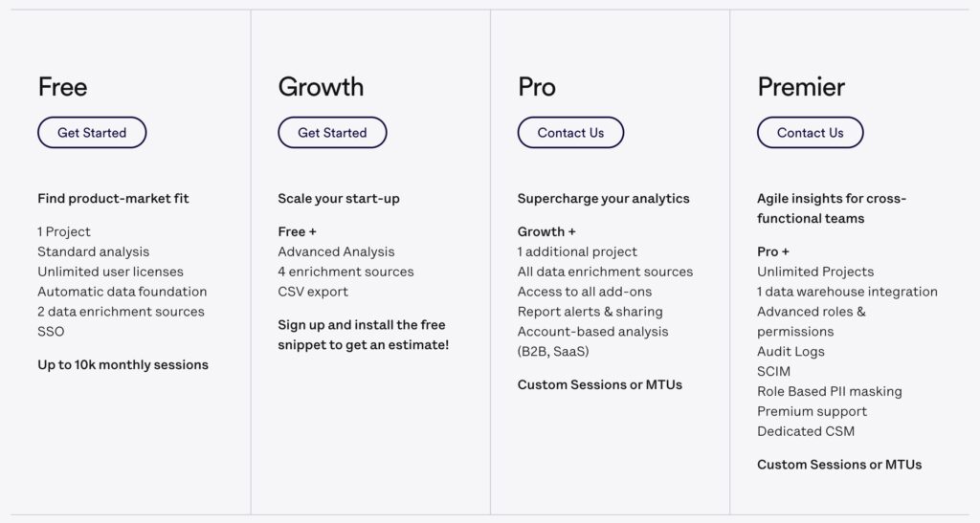This screenshot has height=523, width=980.
Task: Click the Premier plan title
Action: click(801, 87)
